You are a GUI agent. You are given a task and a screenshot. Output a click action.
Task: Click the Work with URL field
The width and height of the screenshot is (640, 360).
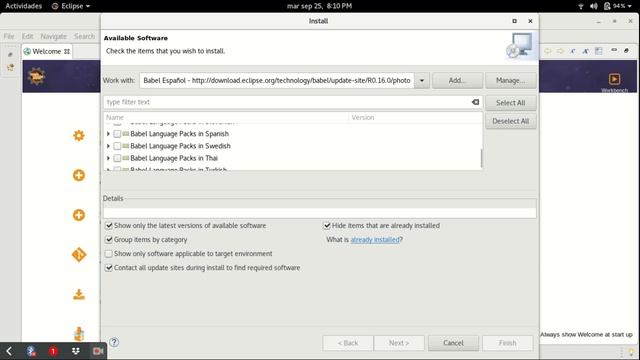277,80
